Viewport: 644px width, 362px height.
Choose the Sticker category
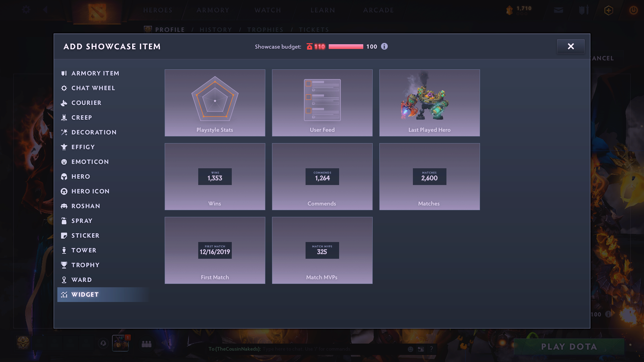coord(85,235)
